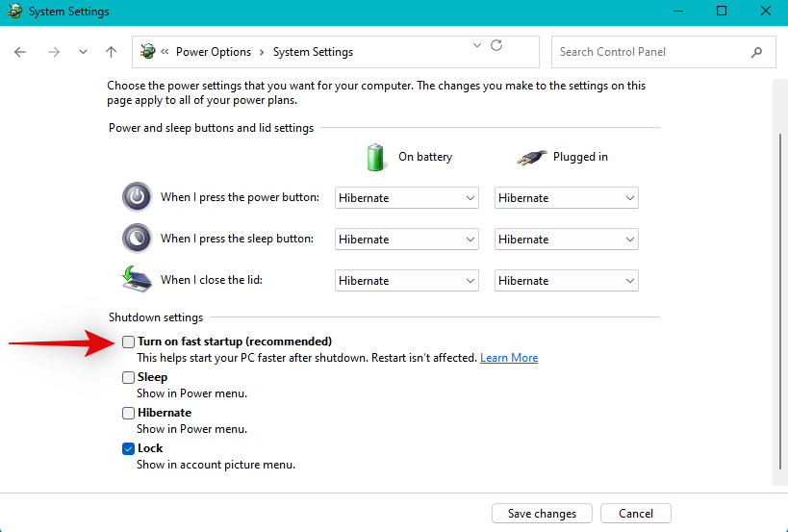
Task: Go to Power Options in breadcrumb
Action: 213,52
